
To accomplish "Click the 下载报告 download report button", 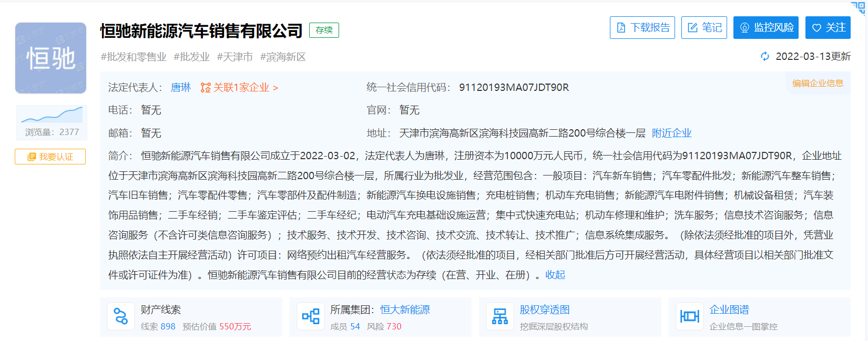I will (x=642, y=27).
